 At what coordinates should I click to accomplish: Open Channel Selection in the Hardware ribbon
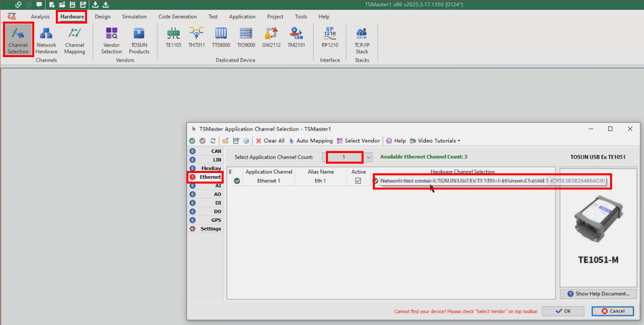click(18, 40)
